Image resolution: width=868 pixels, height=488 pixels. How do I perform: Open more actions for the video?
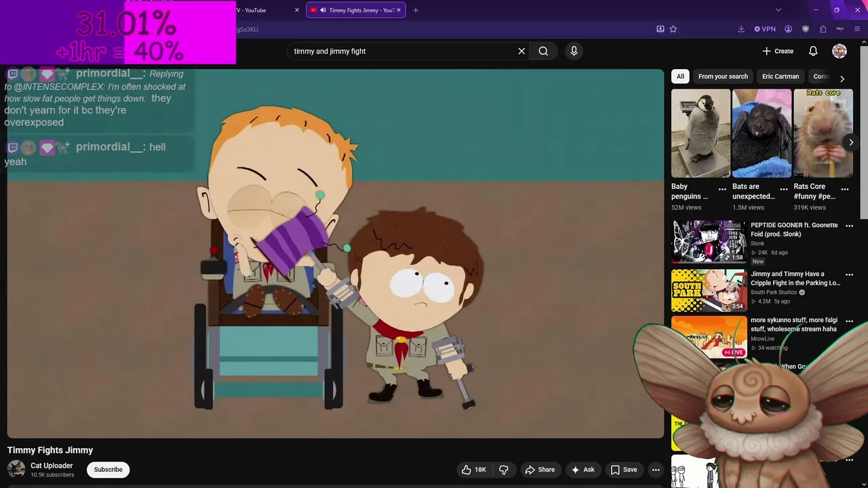coord(656,470)
